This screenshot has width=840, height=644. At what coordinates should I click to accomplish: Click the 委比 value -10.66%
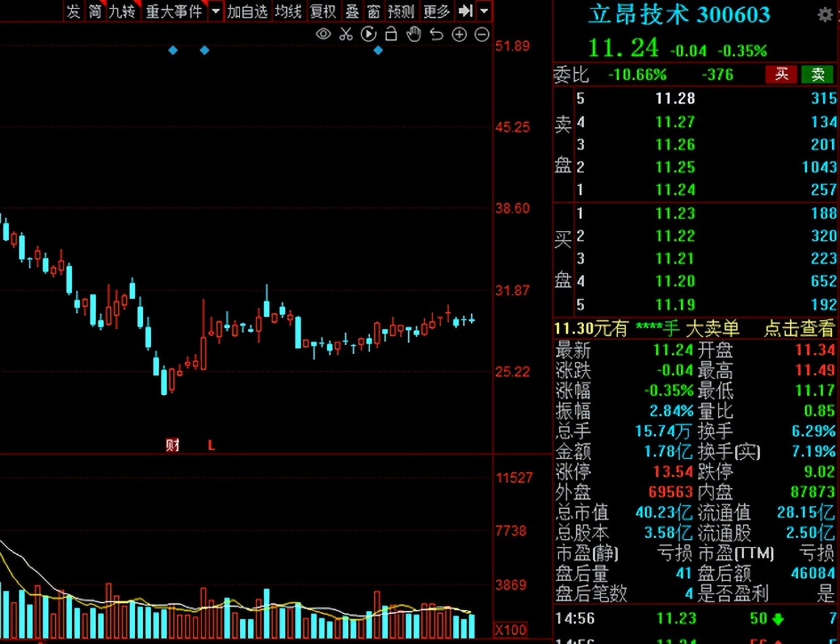tap(637, 75)
